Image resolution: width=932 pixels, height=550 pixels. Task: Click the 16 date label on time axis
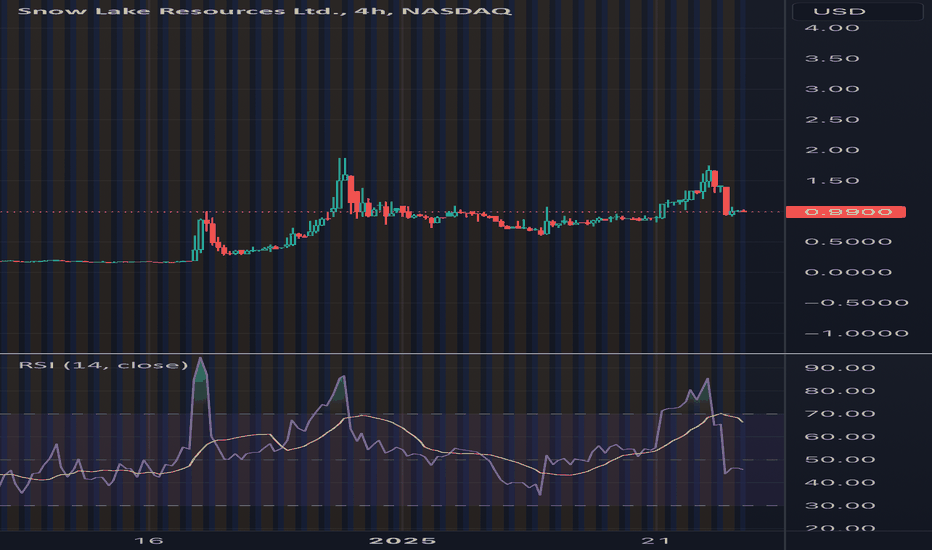point(149,540)
